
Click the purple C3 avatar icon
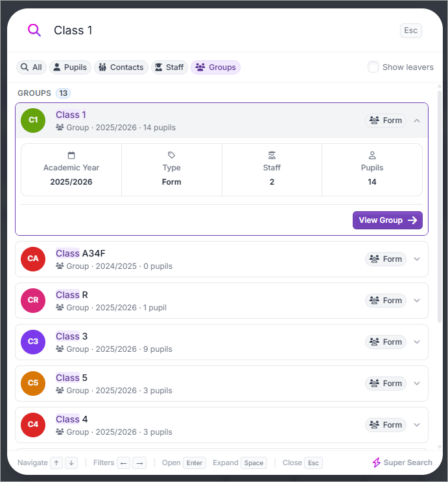point(33,342)
